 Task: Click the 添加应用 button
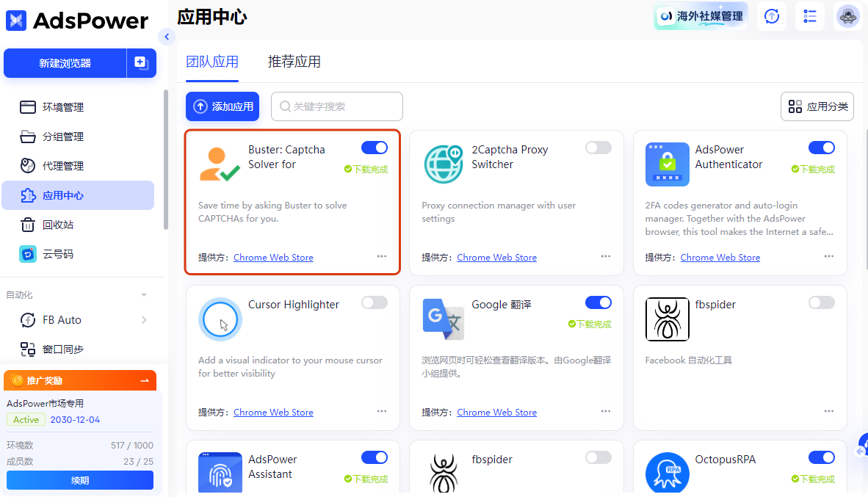tap(222, 106)
